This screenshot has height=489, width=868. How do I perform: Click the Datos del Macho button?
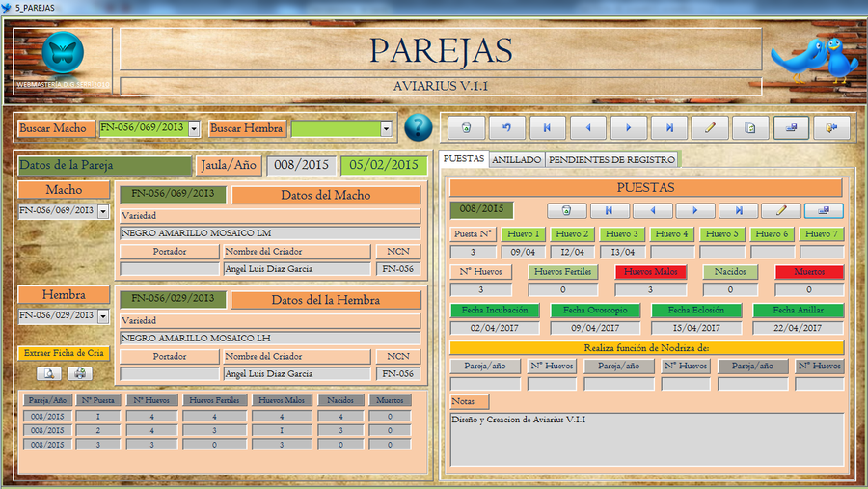[325, 195]
